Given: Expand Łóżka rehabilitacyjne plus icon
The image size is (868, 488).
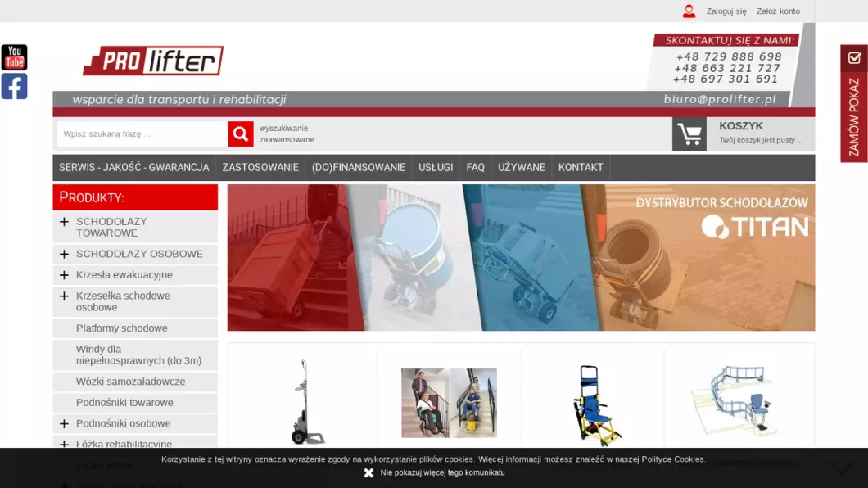Looking at the screenshot, I should [64, 445].
